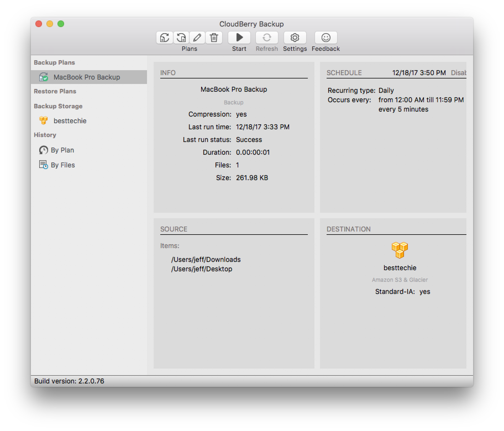
Task: Click the Restore Plans sidebar header
Action: click(x=55, y=91)
